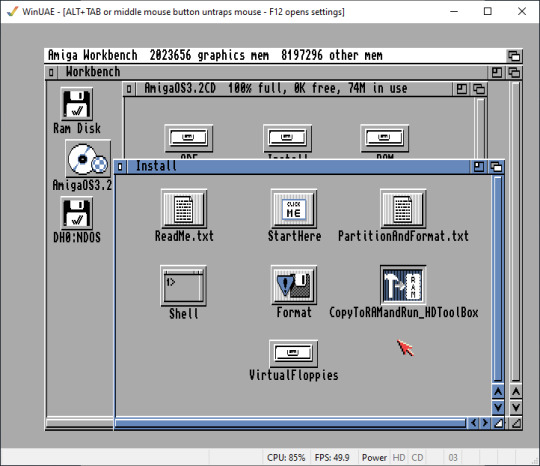Click the AmigaOS3.2CD window zoom gadget

(461, 89)
